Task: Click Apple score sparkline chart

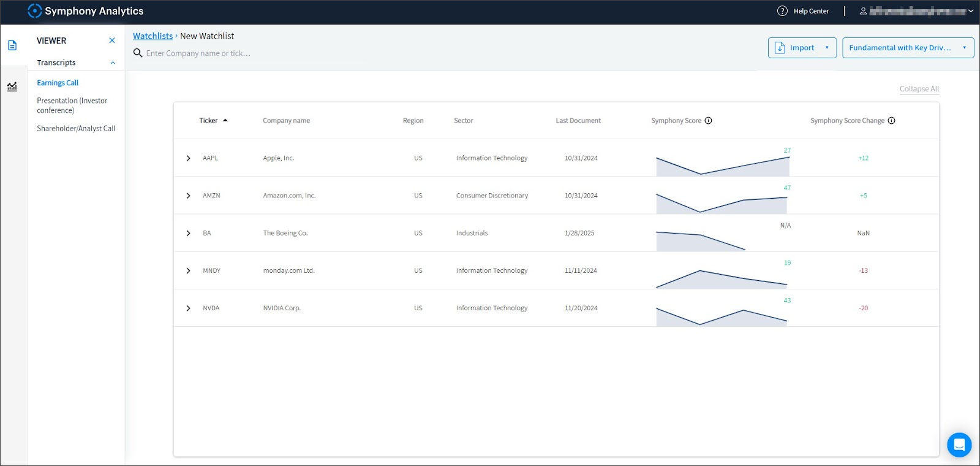Action: [723, 166]
